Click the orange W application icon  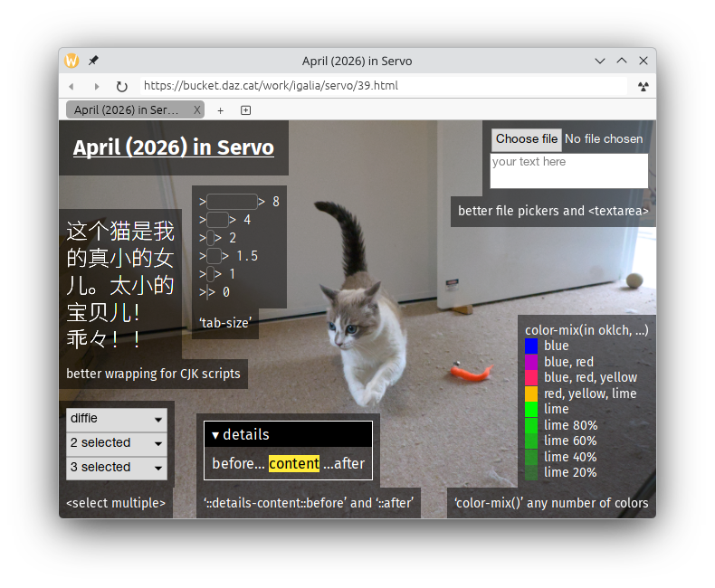71,61
